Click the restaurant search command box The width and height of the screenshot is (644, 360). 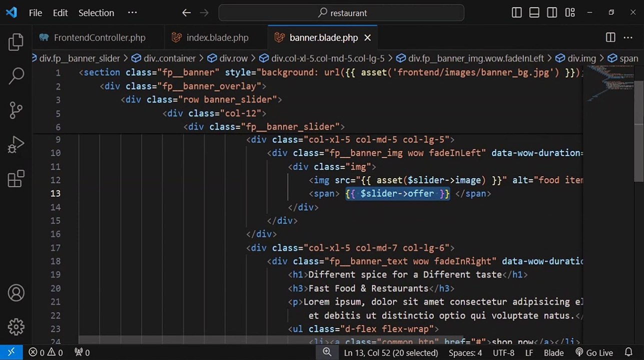(x=341, y=13)
